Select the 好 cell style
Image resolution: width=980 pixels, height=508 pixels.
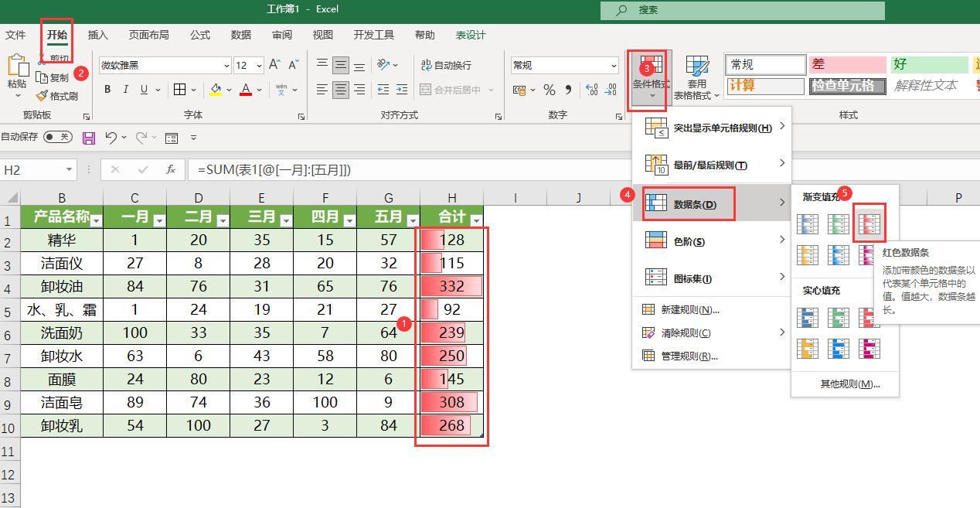tap(929, 65)
